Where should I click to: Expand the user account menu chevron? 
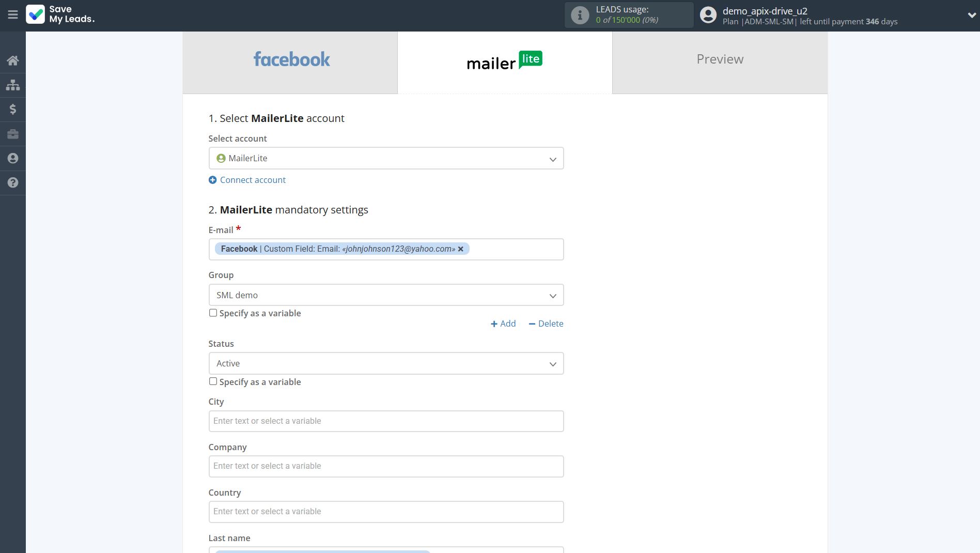971,15
